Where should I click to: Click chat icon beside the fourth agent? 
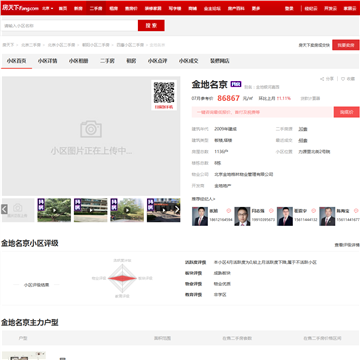356,211
